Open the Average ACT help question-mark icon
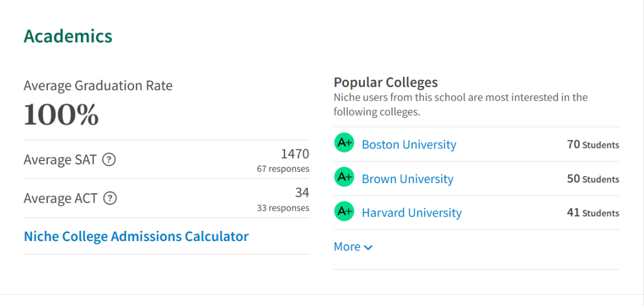The image size is (644, 306). 110,199
